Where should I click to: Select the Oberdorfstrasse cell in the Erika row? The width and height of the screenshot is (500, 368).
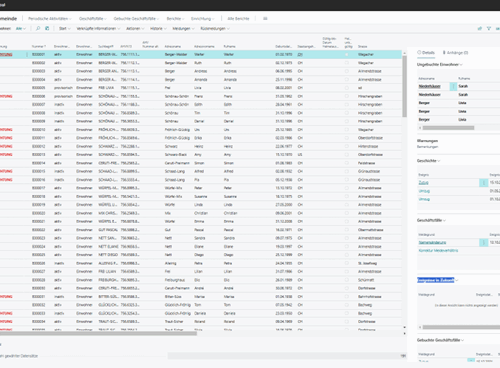370,138
